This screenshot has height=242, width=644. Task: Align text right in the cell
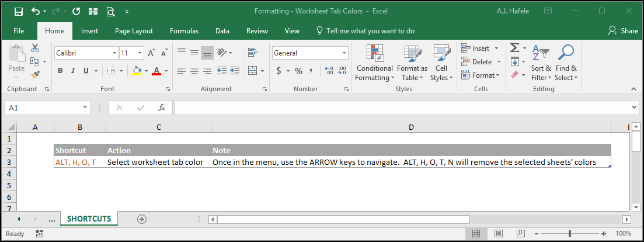pos(207,71)
